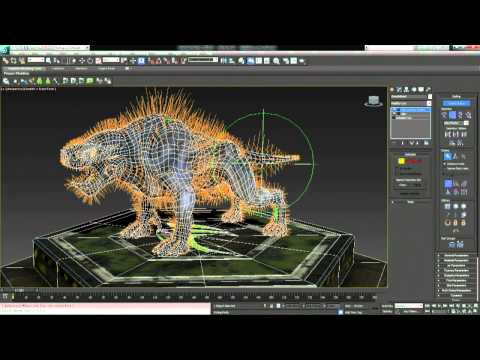
Task: Select the Hair Cut styling tool
Action: (455, 156)
